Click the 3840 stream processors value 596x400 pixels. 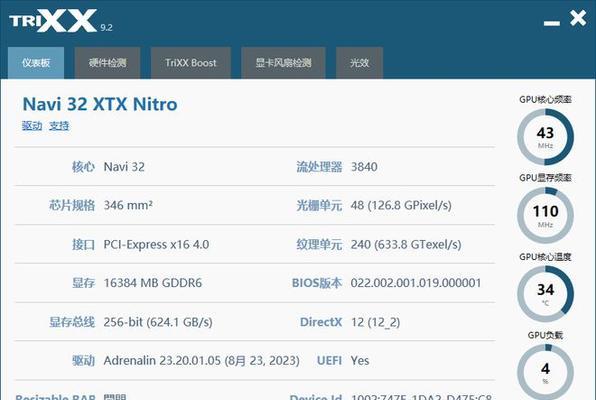point(364,167)
